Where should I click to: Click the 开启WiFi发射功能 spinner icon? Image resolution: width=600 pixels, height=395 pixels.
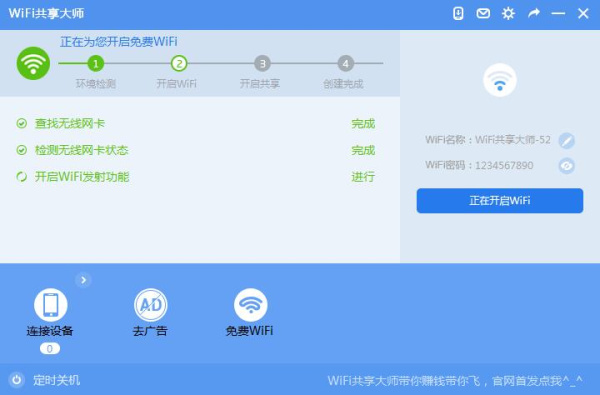21,176
